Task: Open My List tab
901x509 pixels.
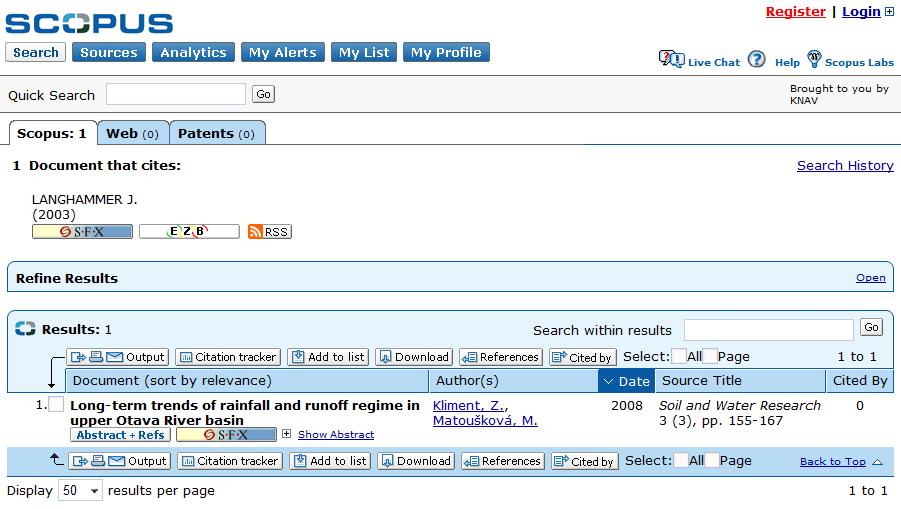Action: click(364, 52)
